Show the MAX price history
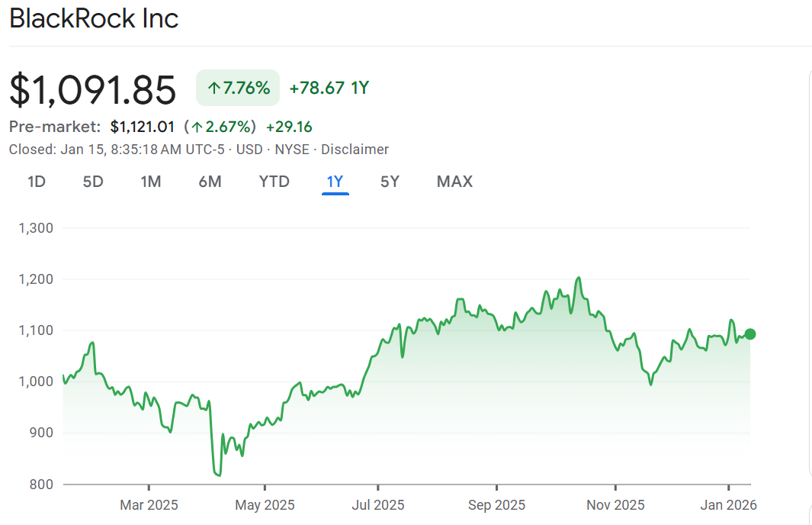The image size is (812, 525). 454,182
